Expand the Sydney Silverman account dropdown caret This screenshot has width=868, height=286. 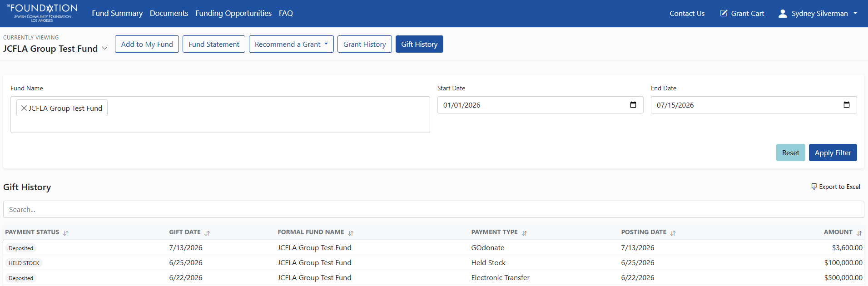(x=855, y=13)
